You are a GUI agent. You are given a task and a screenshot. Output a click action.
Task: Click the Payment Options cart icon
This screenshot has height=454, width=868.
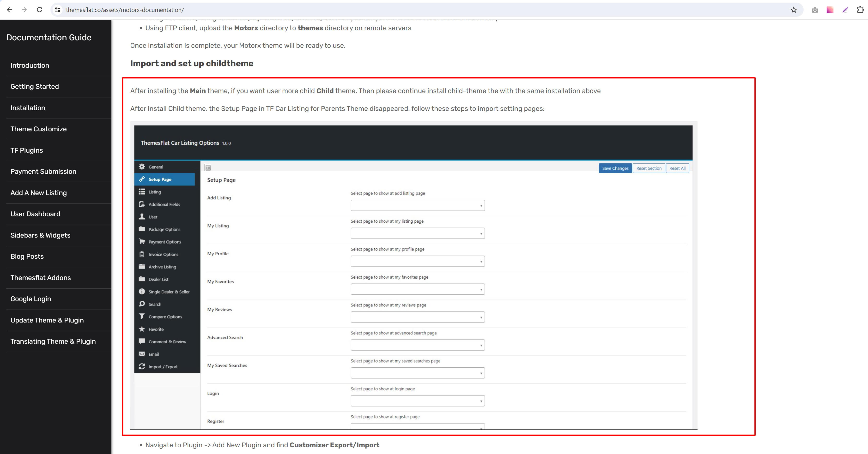142,241
